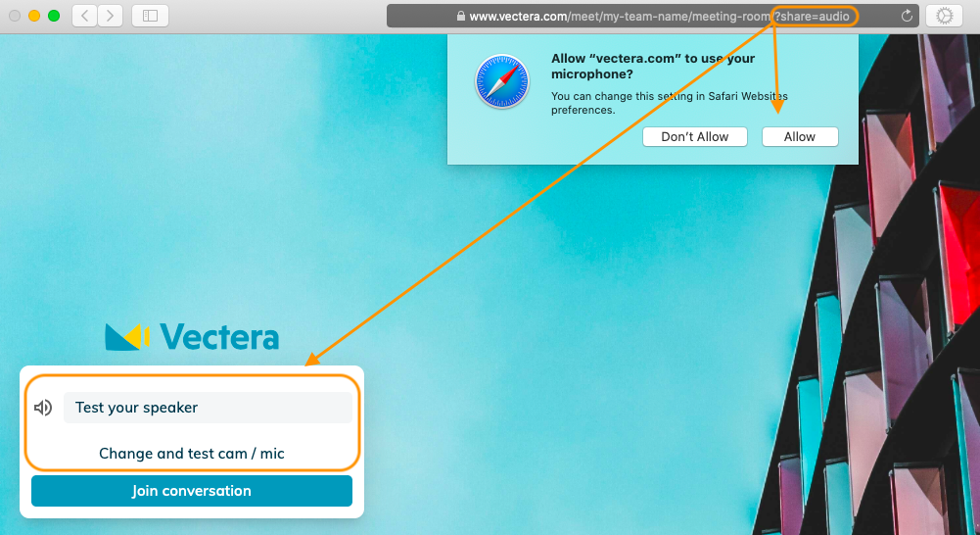Go forward with Safari's forward arrow
The width and height of the screenshot is (980, 535).
click(110, 16)
